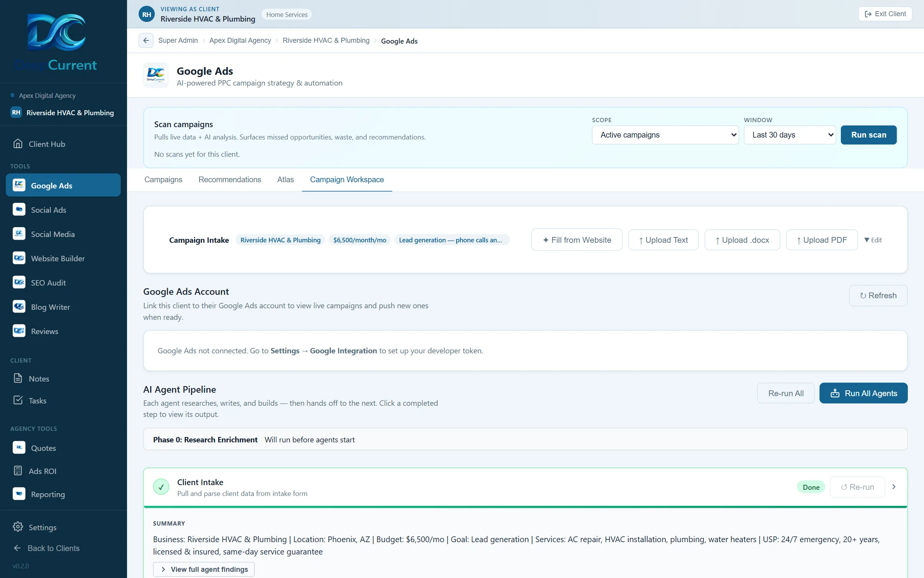Click Apex Digital Agency in sidebar

point(47,95)
